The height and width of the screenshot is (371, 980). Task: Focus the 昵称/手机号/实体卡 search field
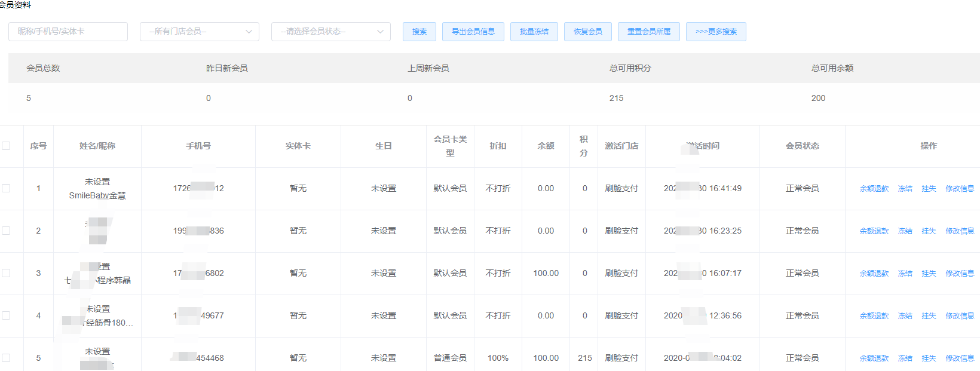(x=68, y=32)
